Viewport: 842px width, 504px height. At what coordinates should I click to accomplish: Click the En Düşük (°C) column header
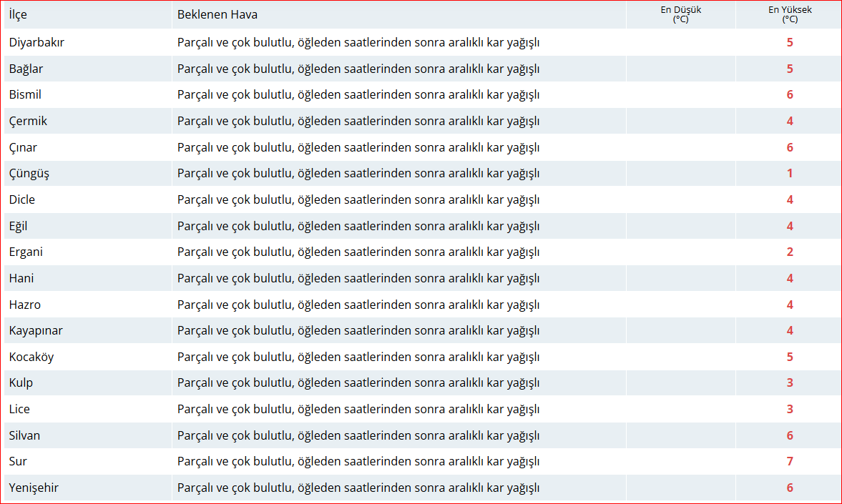click(680, 15)
